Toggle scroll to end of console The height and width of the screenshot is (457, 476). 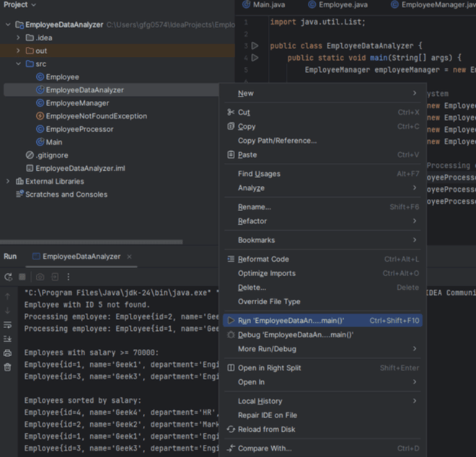(x=8, y=338)
